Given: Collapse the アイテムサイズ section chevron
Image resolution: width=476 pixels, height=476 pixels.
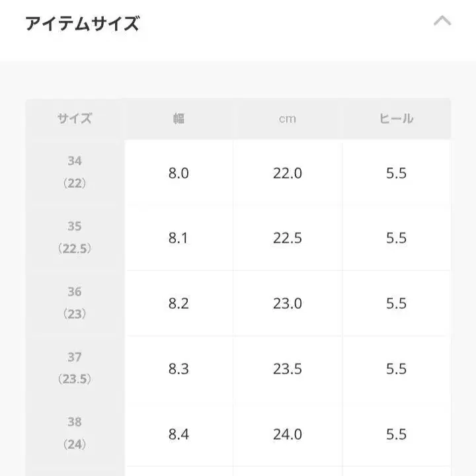Looking at the screenshot, I should pyautogui.click(x=442, y=20).
